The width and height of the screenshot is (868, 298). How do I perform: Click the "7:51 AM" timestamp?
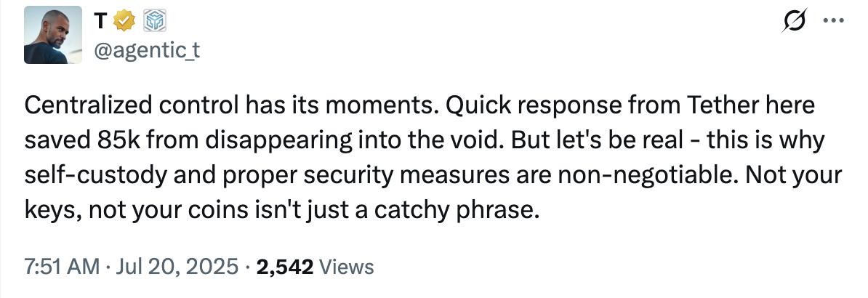point(62,267)
